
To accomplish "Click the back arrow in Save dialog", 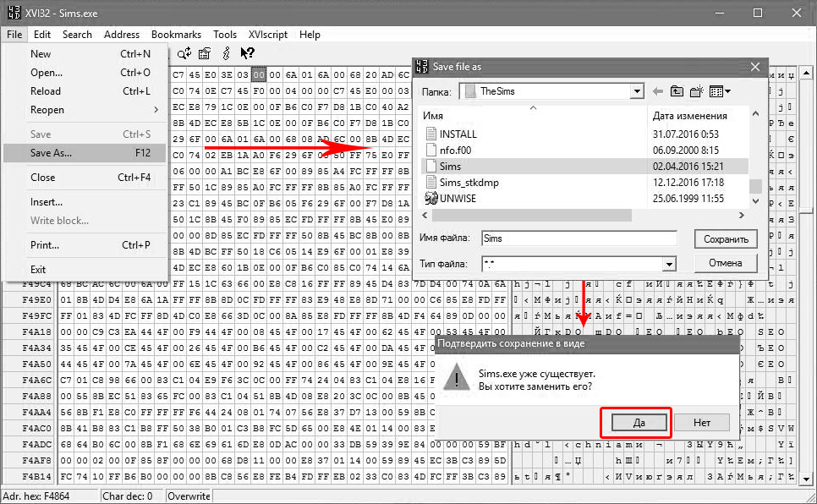I will 657,91.
